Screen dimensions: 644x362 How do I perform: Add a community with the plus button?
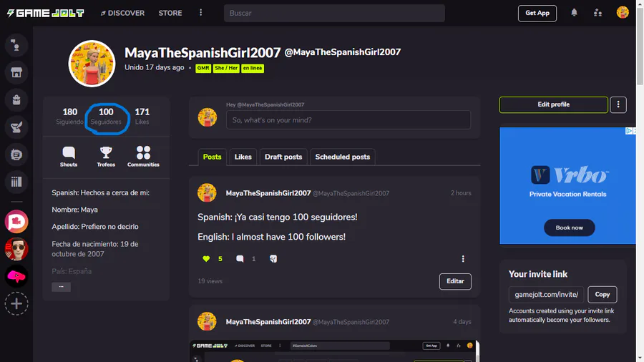(16, 304)
